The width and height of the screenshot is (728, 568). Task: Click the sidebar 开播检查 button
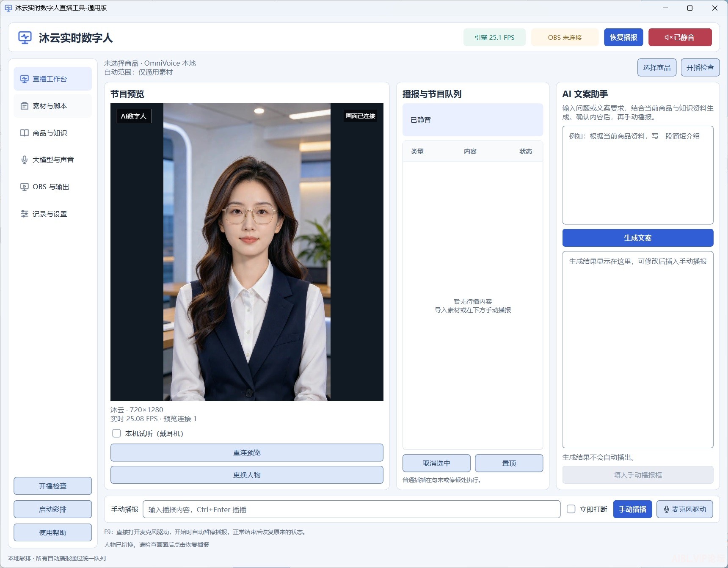point(53,486)
